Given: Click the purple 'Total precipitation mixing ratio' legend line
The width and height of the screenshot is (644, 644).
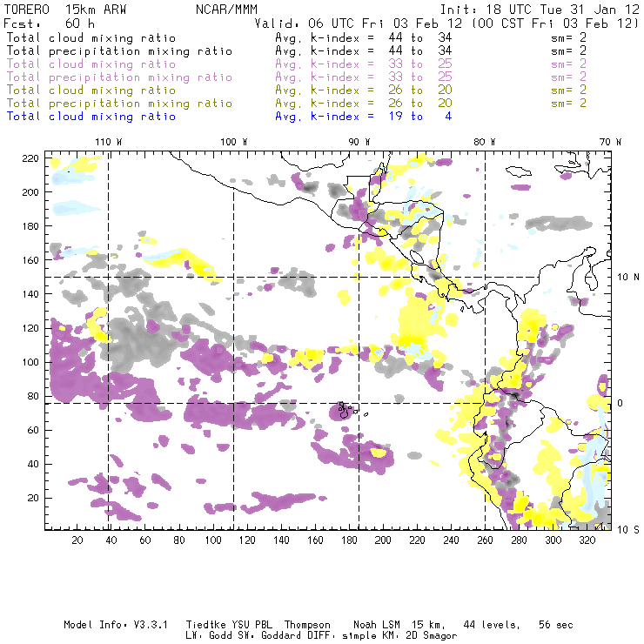Looking at the screenshot, I should click(x=119, y=77).
